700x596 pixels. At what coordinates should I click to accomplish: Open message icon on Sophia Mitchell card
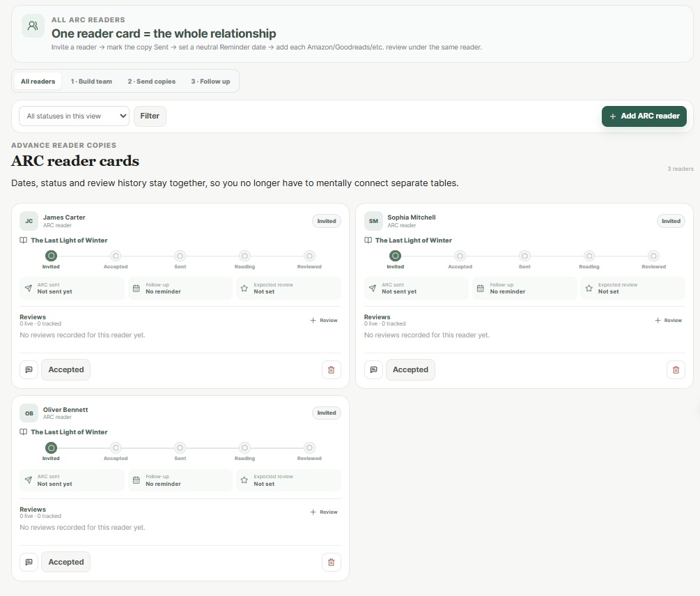373,370
